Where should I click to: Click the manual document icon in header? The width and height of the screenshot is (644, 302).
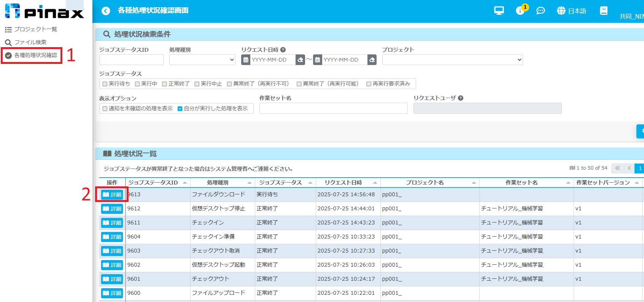click(603, 11)
